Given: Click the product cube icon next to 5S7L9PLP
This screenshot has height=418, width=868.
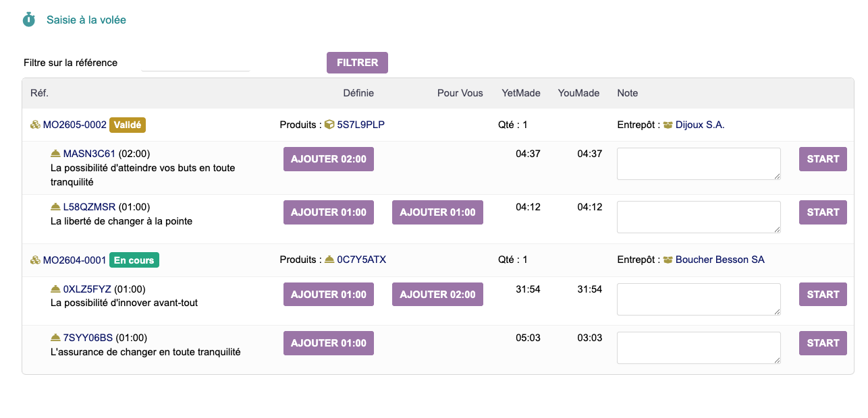Looking at the screenshot, I should pos(329,125).
